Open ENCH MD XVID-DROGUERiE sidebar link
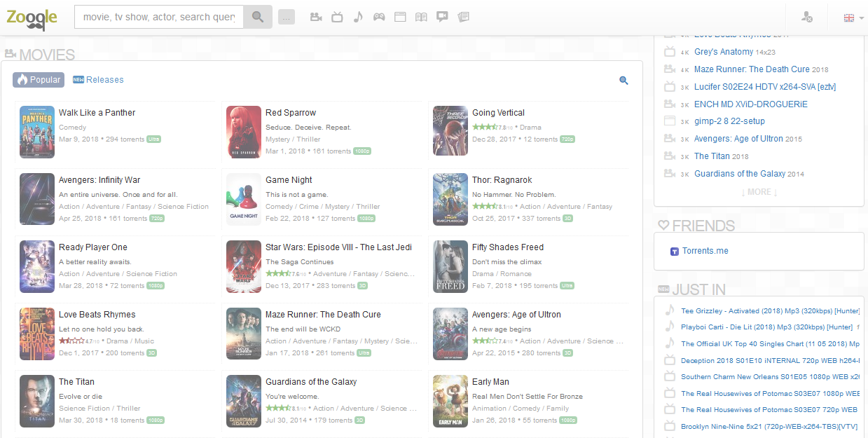The height and width of the screenshot is (438, 868). click(x=751, y=104)
